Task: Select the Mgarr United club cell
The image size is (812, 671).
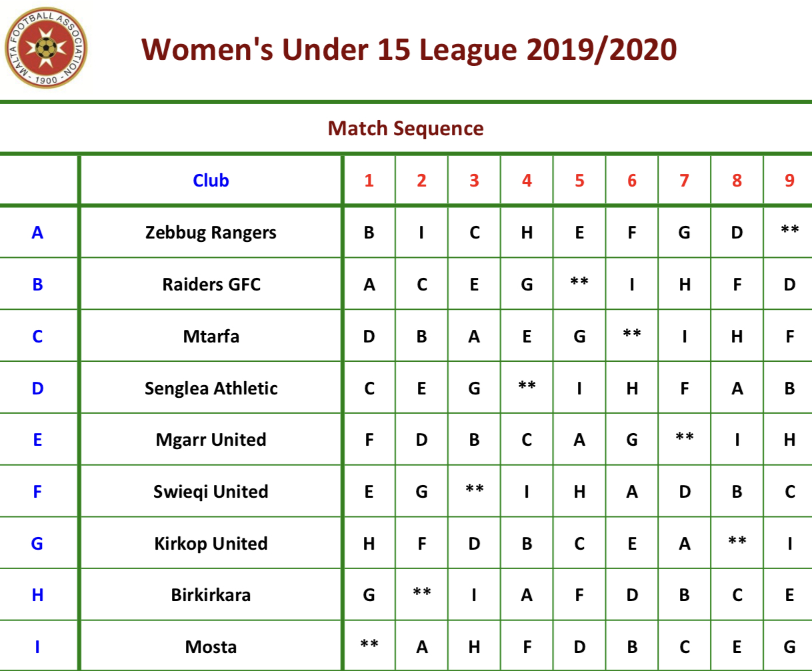Action: 211,440
